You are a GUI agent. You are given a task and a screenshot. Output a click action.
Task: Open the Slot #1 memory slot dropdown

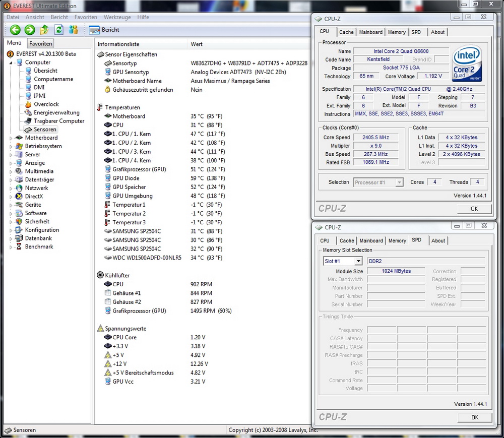coord(343,261)
